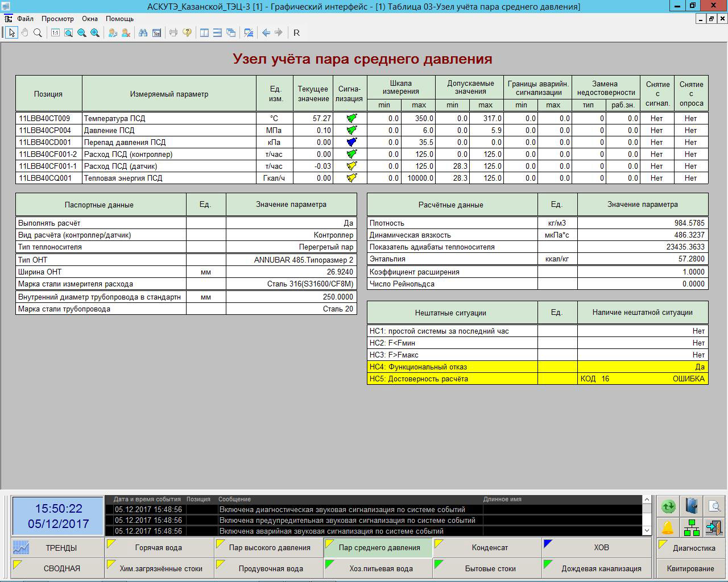Click the user login icon
The image size is (728, 582).
click(113, 32)
